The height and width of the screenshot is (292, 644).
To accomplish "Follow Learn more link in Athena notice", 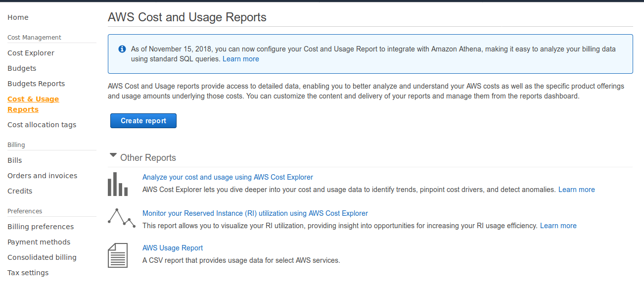I will pyautogui.click(x=241, y=59).
